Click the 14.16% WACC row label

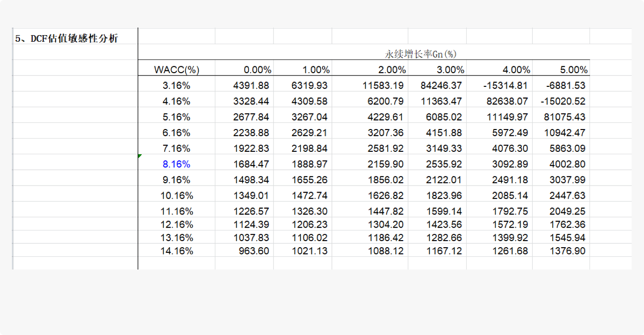coord(176,251)
